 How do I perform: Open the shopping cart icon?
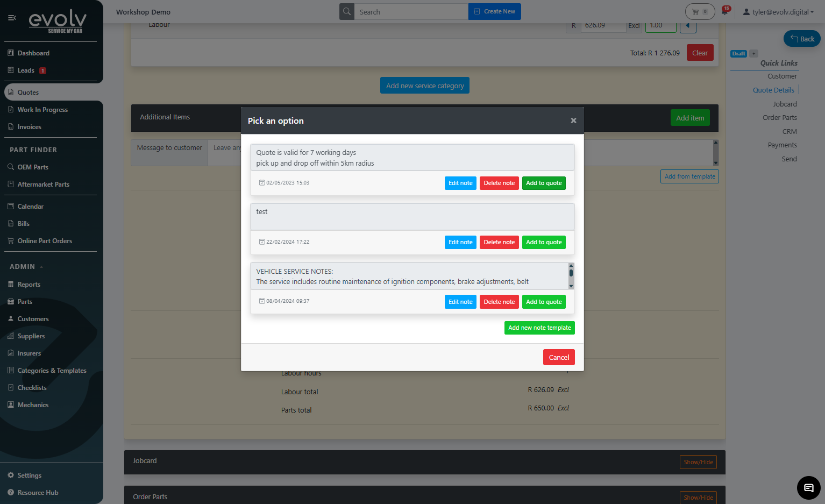click(x=700, y=11)
